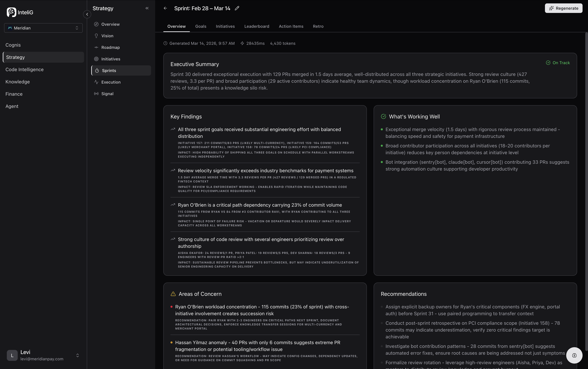Open Execution via the activity pulse icon
588x369 pixels.
coord(96,82)
